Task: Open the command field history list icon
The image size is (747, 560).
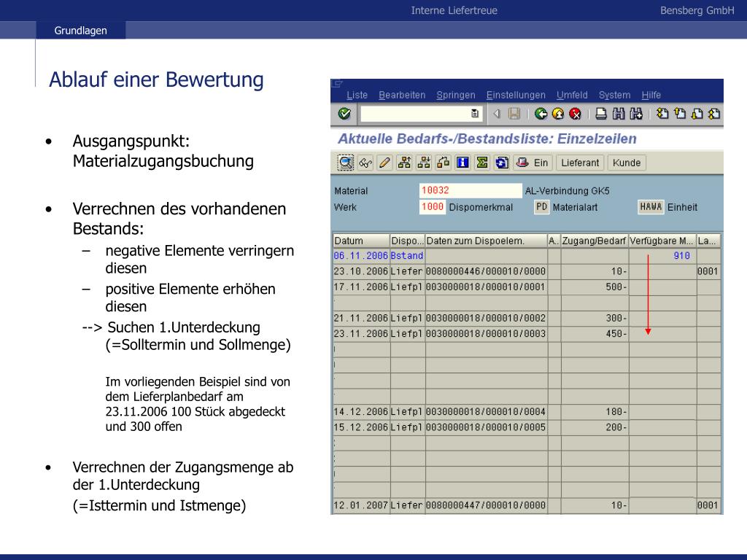Action: (x=474, y=113)
